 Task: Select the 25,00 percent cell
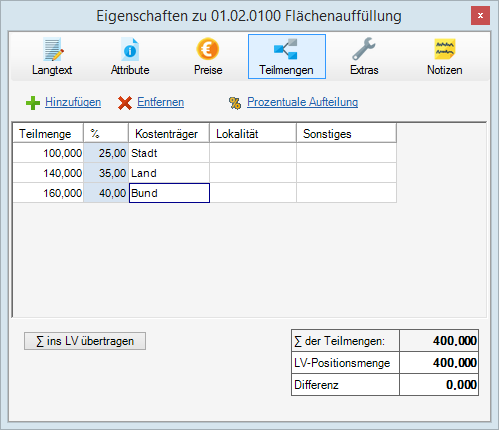tap(106, 153)
